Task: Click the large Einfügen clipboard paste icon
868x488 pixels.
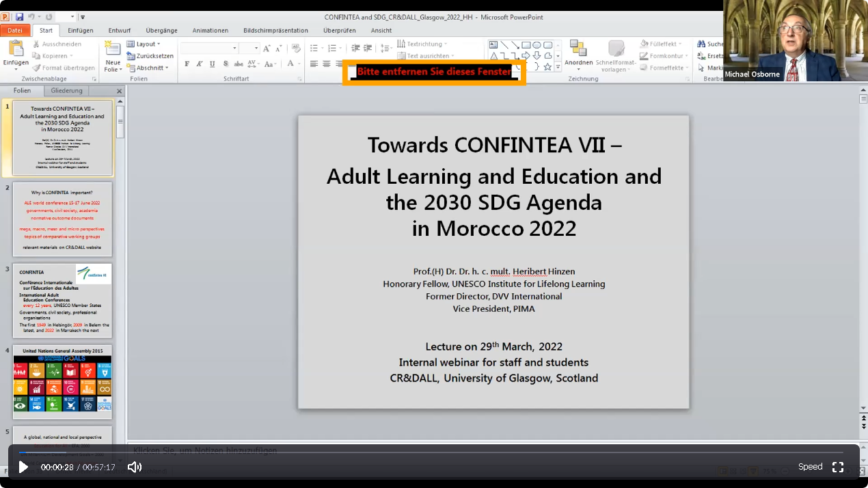Action: coord(15,49)
